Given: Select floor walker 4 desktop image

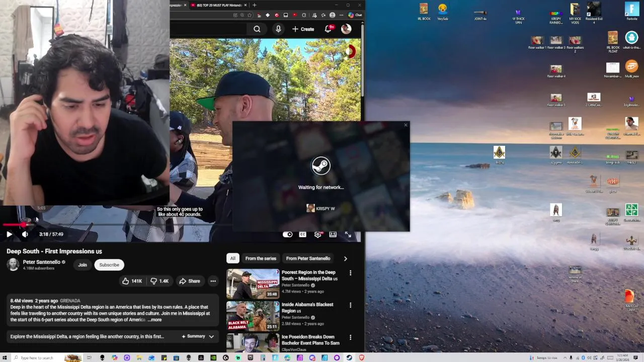Looking at the screenshot, I should click(556, 71).
